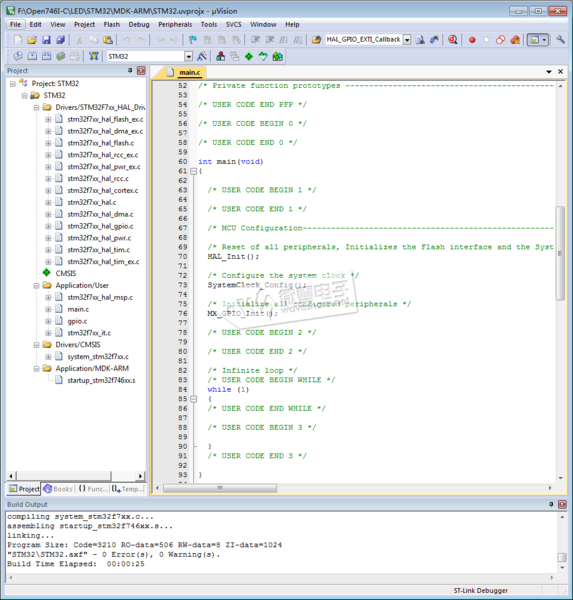Open File Extensions, Books and Environment icon
The width and height of the screenshot is (573, 600).
point(220,57)
